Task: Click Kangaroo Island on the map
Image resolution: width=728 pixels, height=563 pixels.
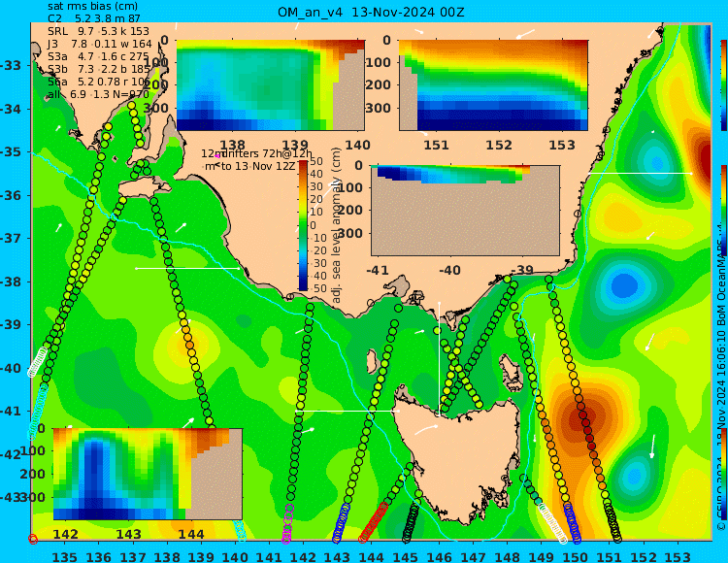Action: pyautogui.click(x=143, y=187)
